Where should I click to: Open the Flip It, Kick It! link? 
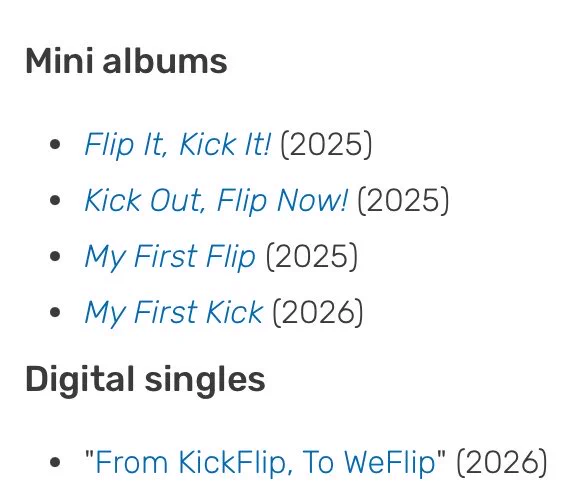pyautogui.click(x=178, y=144)
